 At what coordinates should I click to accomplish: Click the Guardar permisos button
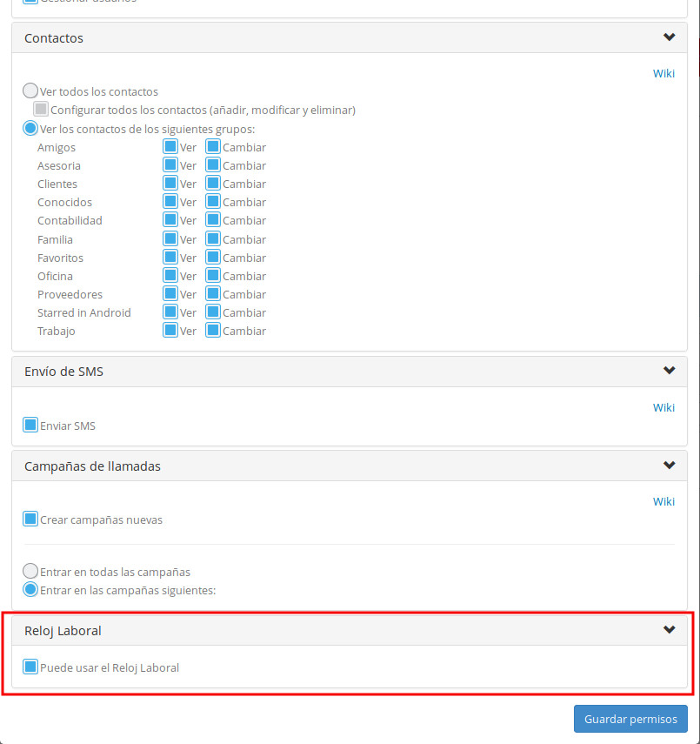tap(630, 720)
